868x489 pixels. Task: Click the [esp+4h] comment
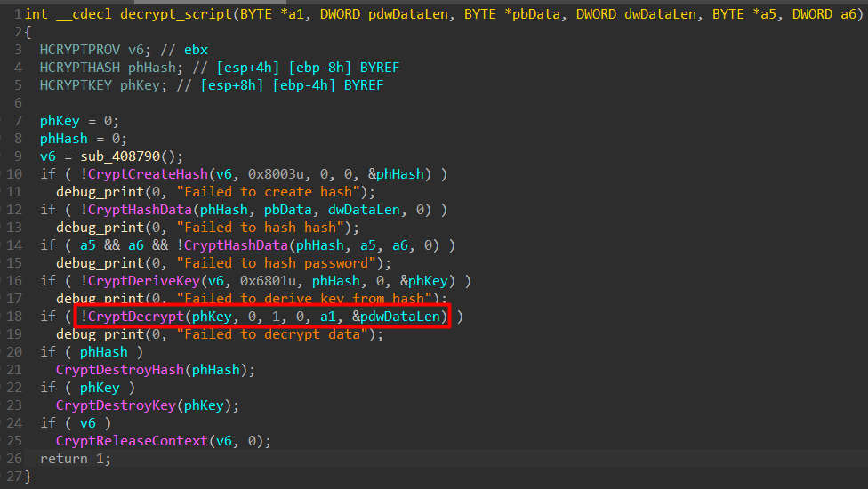pos(248,68)
